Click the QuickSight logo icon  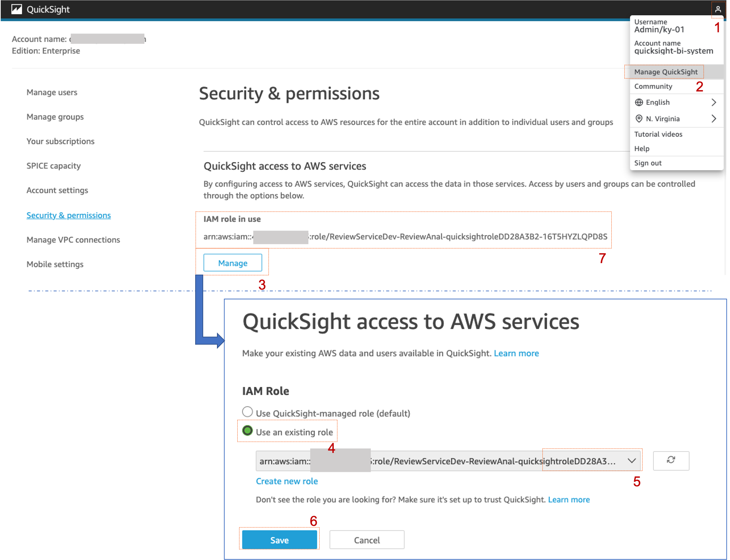point(17,9)
